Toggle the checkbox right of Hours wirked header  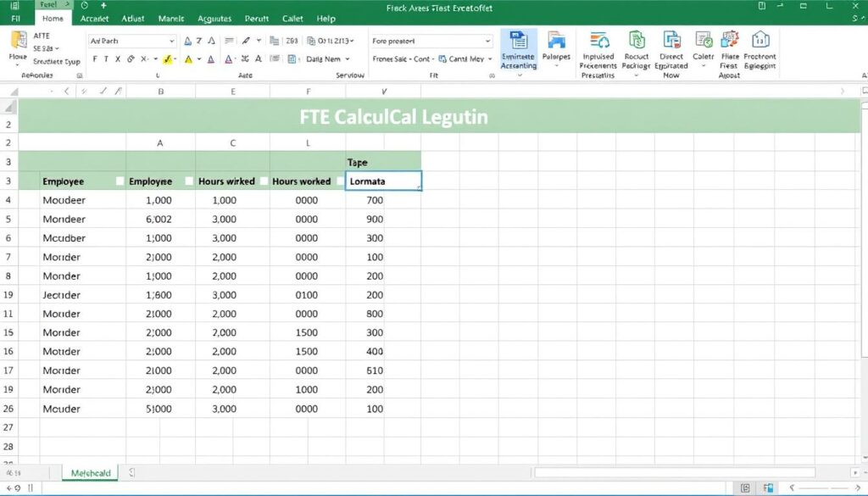(264, 181)
